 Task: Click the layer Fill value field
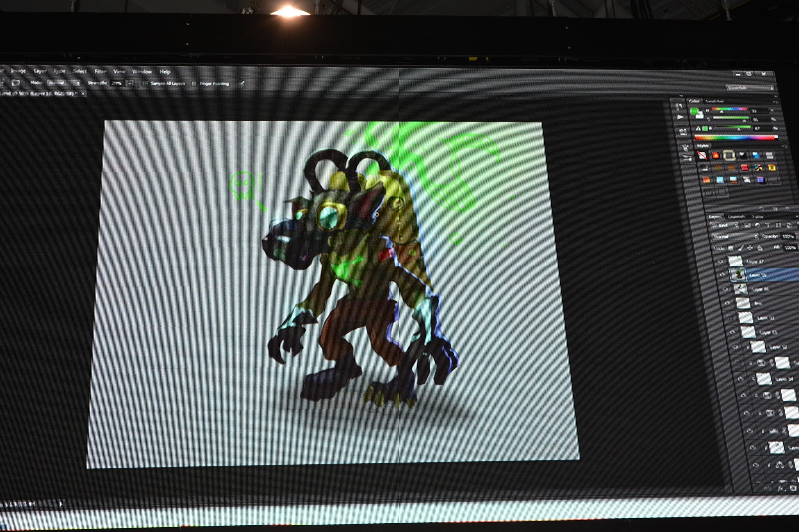tap(790, 247)
